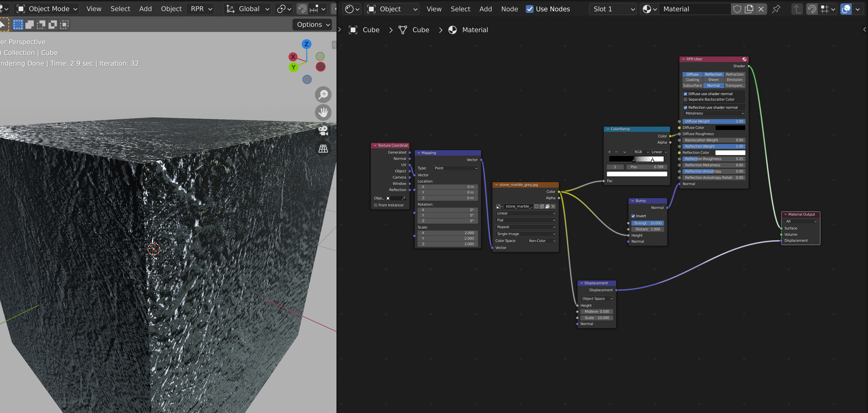Toggle snapping with the magnet icon
Screen dimensions: 868x413
pyautogui.click(x=812, y=9)
